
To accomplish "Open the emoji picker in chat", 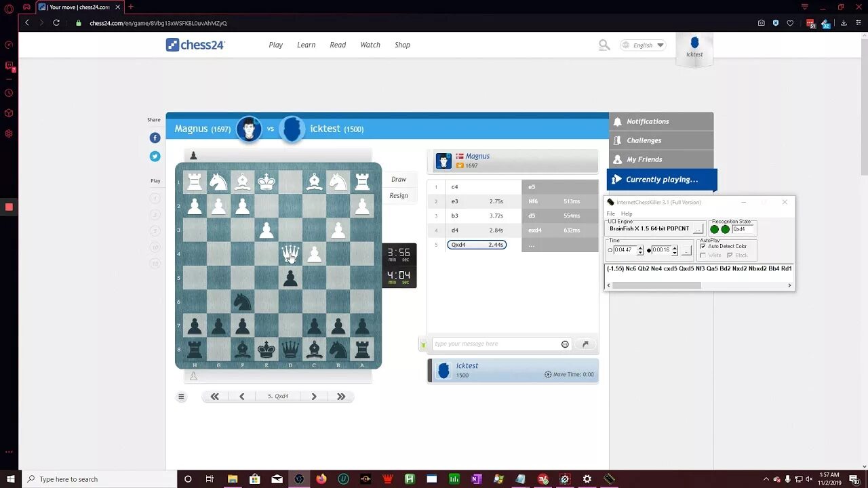I will click(x=565, y=344).
